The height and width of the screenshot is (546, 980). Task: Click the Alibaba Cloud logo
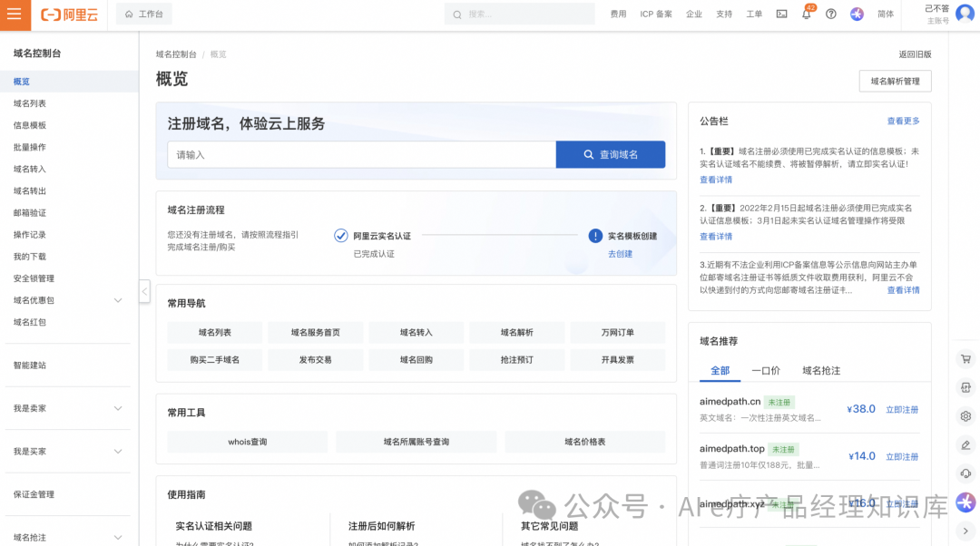point(69,15)
